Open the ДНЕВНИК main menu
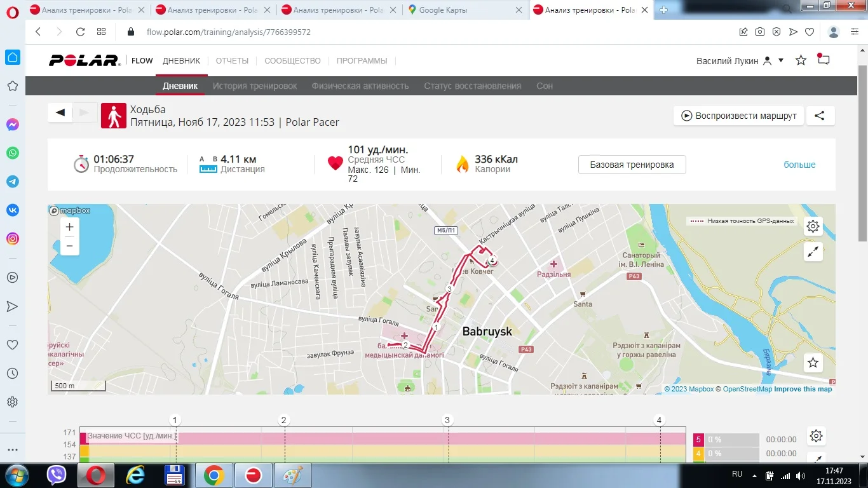Screen dimensions: 868x488 click(181, 61)
